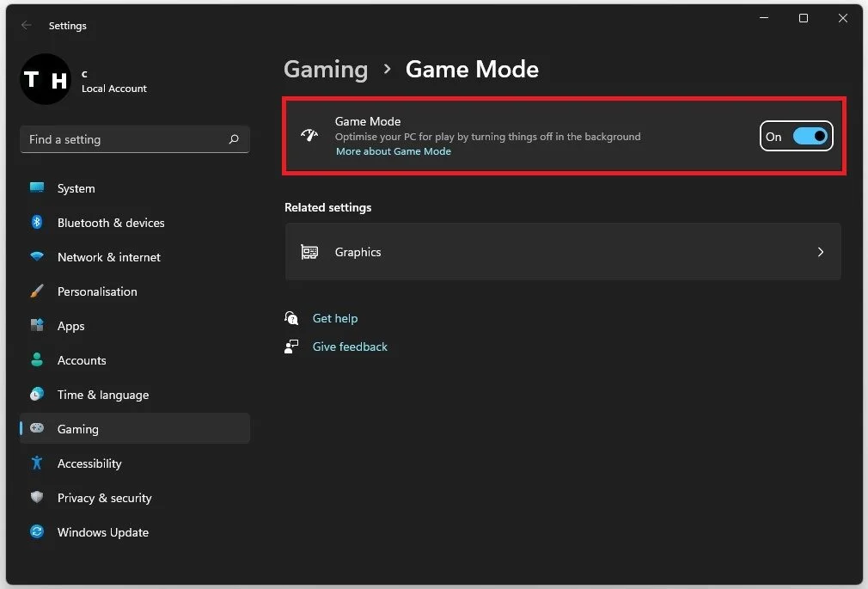Click the Game Mode speedometer icon
This screenshot has height=589, width=868.
[309, 135]
